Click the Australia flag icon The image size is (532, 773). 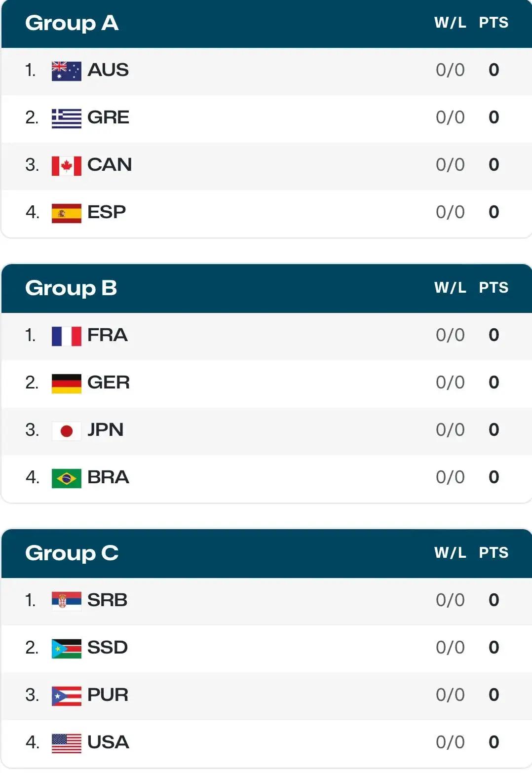click(66, 71)
